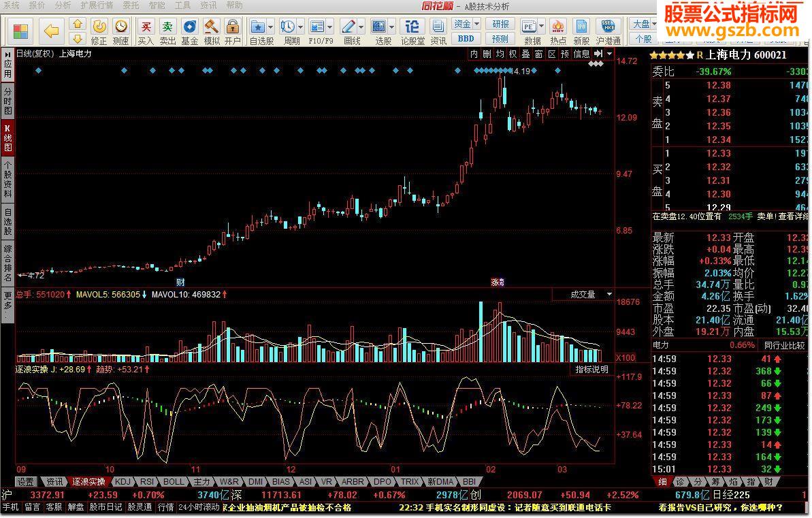Toggle the 区 range option
The width and height of the screenshot is (812, 518).
click(x=551, y=53)
